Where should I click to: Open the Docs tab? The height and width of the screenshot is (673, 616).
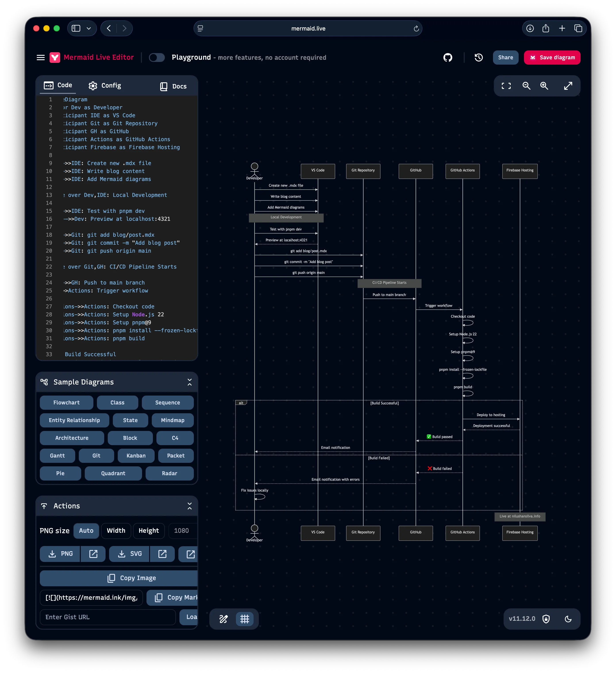click(x=173, y=86)
